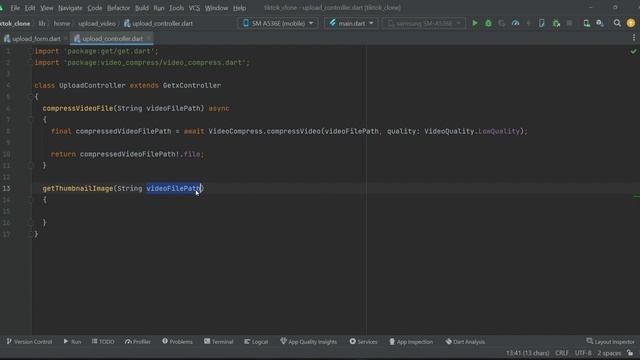Start debugging with the green bug icon
This screenshot has height=360, width=640.
click(x=488, y=24)
